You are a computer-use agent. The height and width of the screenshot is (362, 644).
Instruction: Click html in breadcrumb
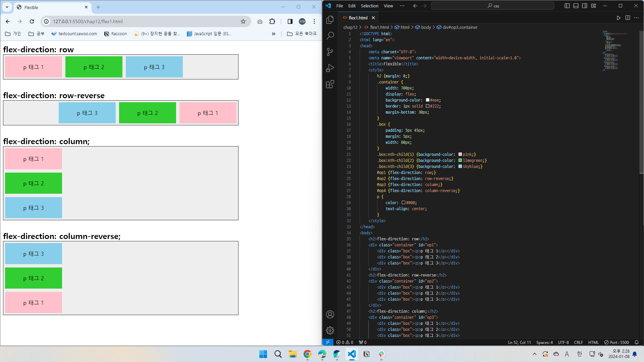point(405,27)
